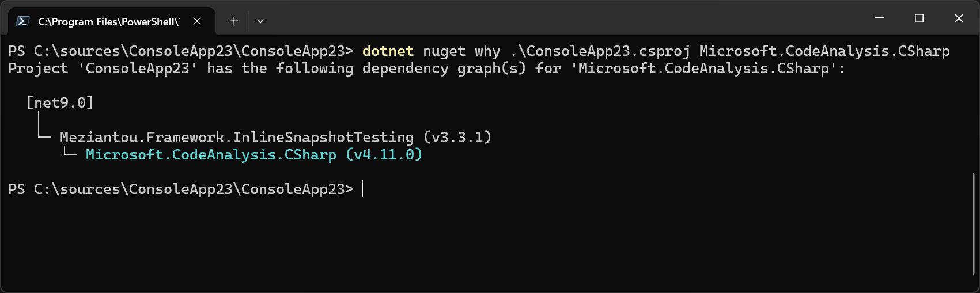Screen dimensions: 980x293
Task: Click the .\ConsoleApp23.csproj argument
Action: (x=600, y=51)
